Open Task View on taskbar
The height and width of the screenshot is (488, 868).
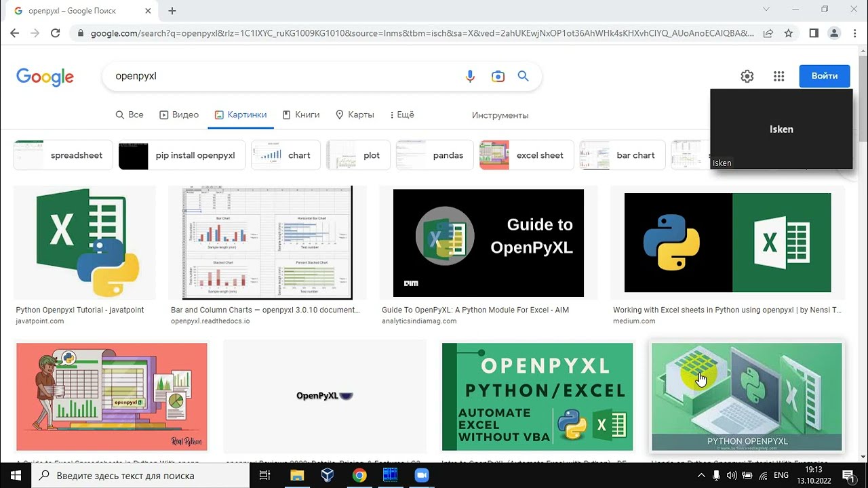click(265, 475)
